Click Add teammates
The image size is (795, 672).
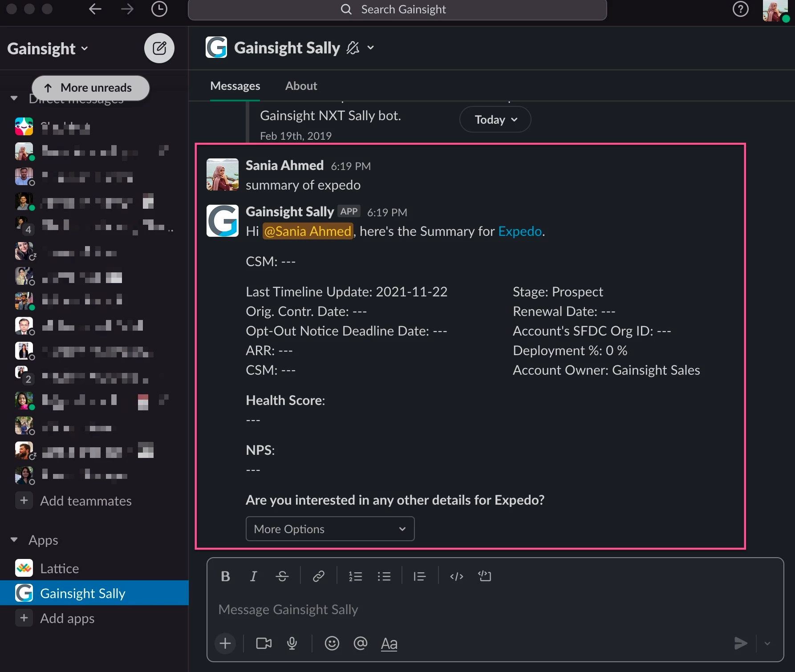tap(86, 501)
